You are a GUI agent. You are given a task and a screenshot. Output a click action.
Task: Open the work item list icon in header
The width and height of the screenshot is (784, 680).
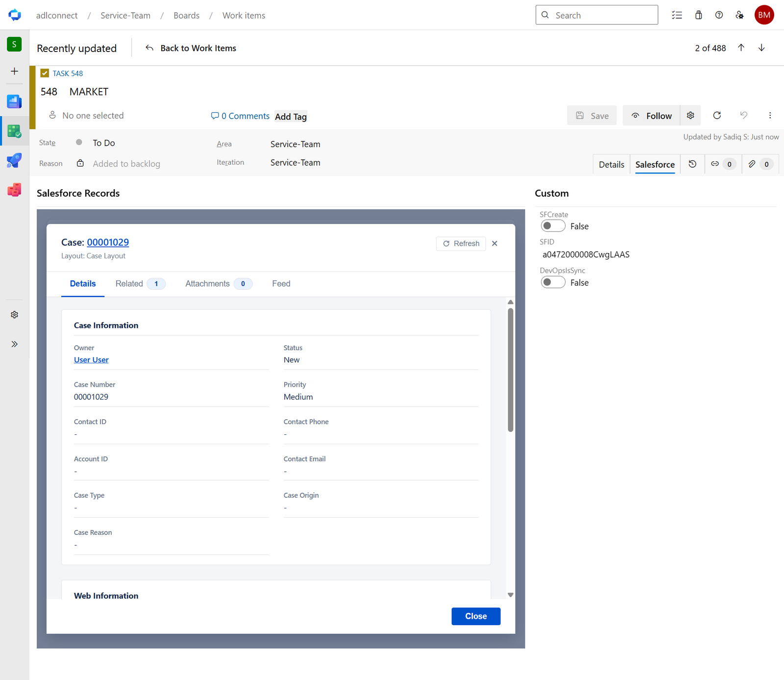tap(677, 15)
